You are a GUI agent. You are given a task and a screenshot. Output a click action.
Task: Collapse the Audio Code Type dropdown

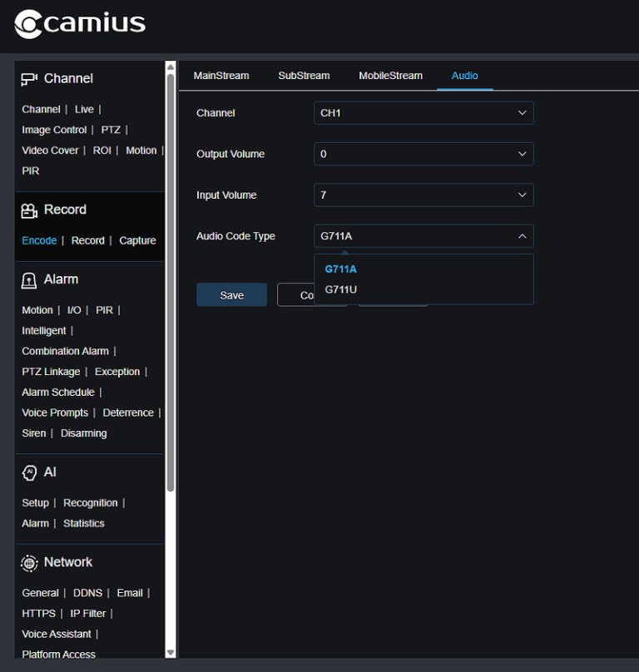click(x=424, y=236)
